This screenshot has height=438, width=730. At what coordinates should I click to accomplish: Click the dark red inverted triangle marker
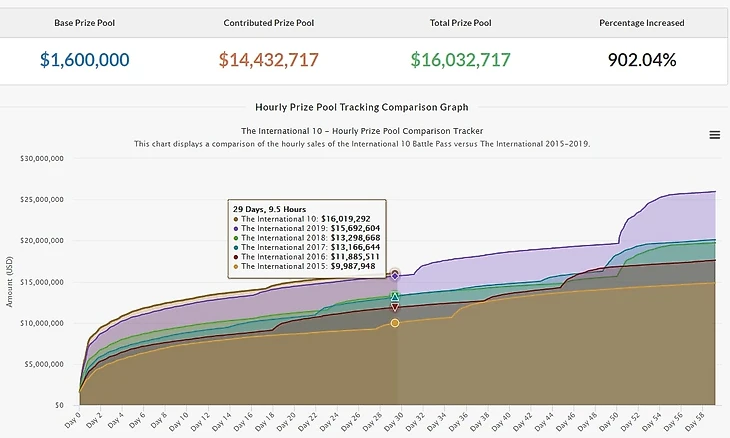click(395, 307)
